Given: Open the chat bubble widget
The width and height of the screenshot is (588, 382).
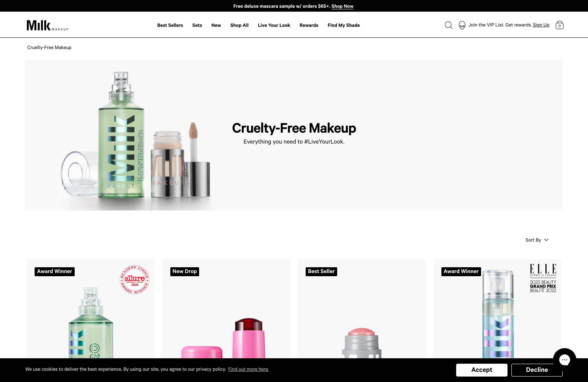Looking at the screenshot, I should [x=564, y=359].
